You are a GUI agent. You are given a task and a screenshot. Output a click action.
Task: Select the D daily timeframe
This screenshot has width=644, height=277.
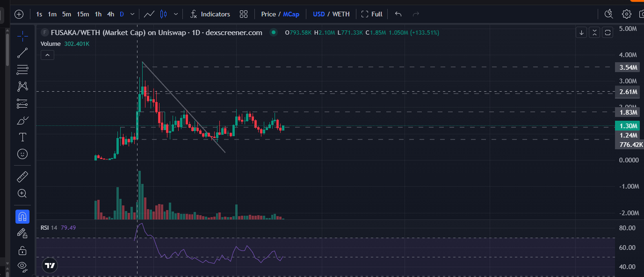(x=122, y=14)
